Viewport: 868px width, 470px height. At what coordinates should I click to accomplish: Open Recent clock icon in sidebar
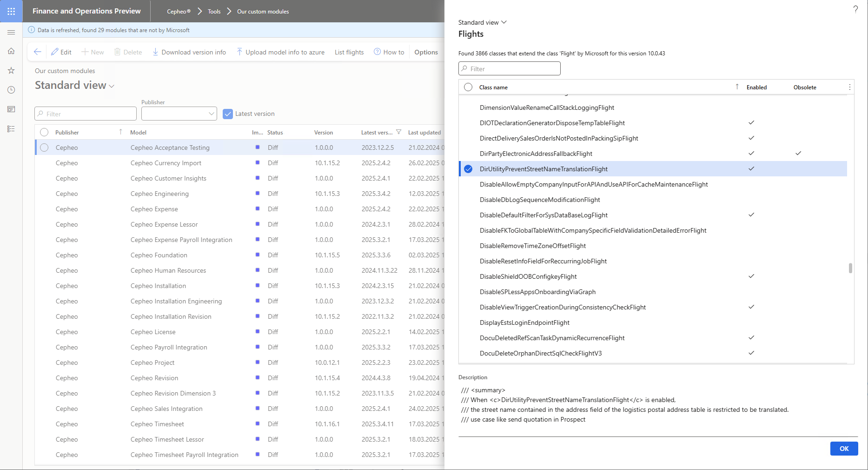tap(11, 90)
